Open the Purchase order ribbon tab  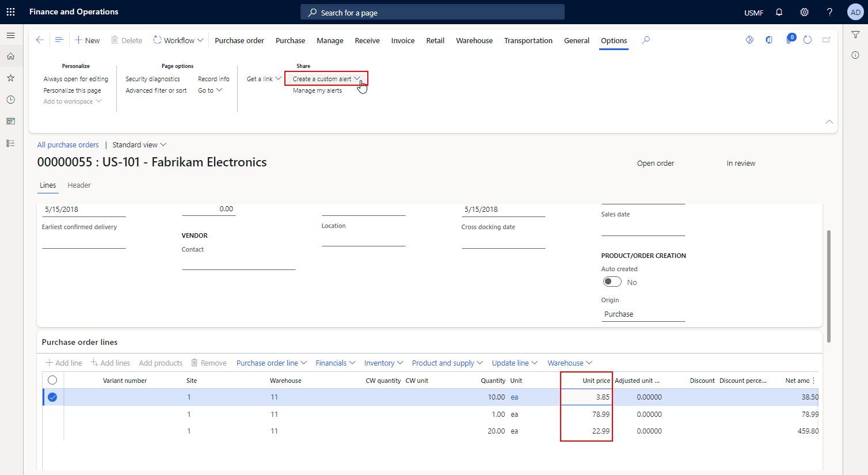point(239,40)
